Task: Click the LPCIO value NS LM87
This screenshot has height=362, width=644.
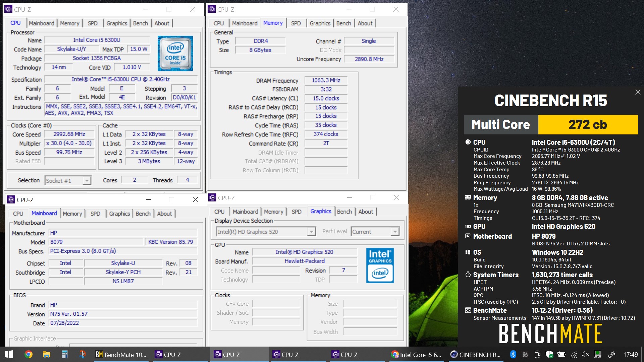Action: pos(123,281)
